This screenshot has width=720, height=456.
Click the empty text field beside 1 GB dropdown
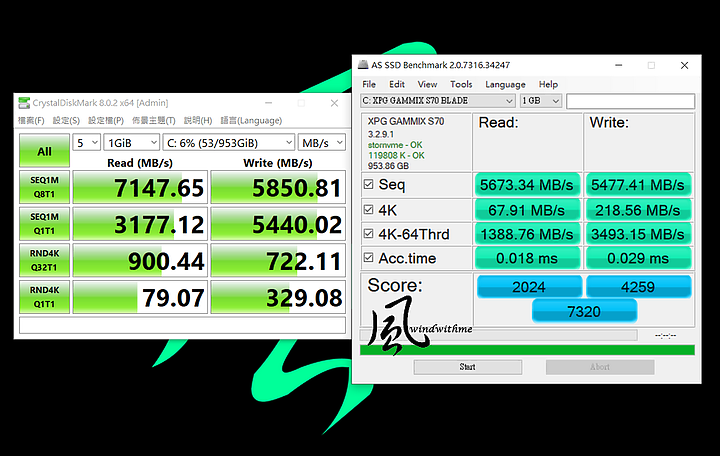pos(630,101)
